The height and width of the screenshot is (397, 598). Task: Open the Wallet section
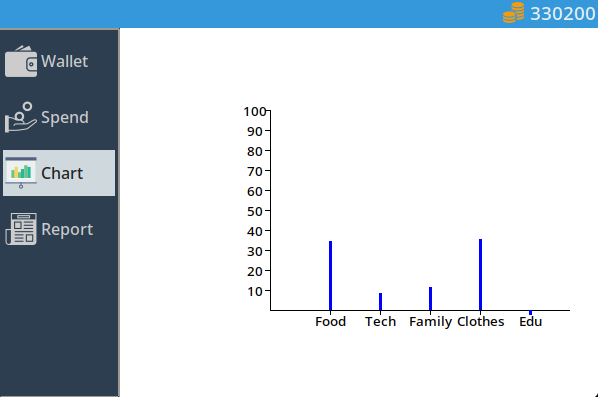59,61
